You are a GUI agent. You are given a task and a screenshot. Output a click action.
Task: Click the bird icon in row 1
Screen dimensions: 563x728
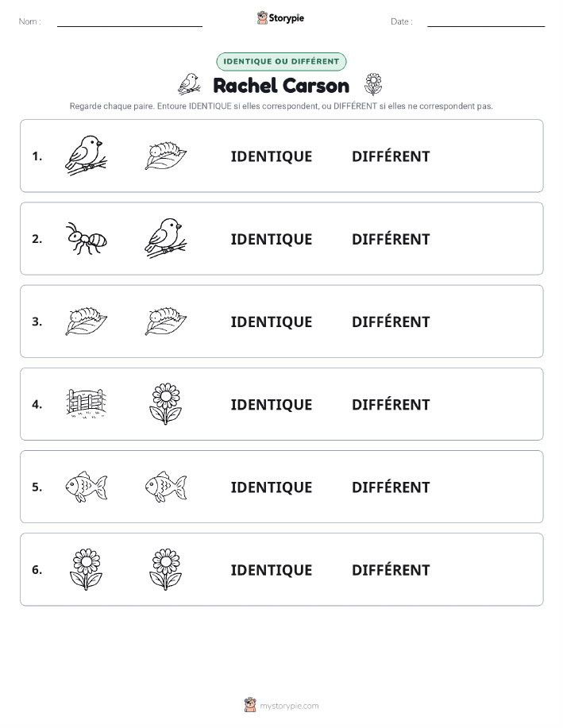(x=86, y=156)
